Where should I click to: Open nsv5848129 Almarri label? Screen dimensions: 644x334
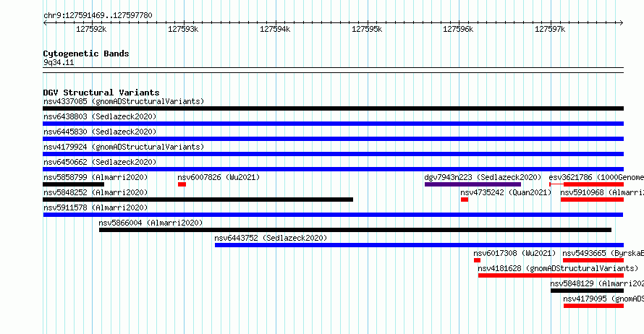coord(597,283)
